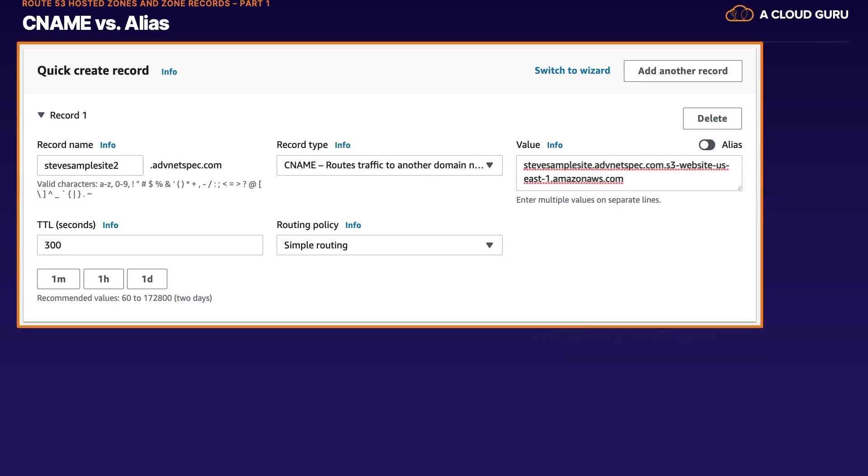Open the Routing policy Simple routing dropdown
Viewport: 868px width, 476px height.
pos(389,245)
